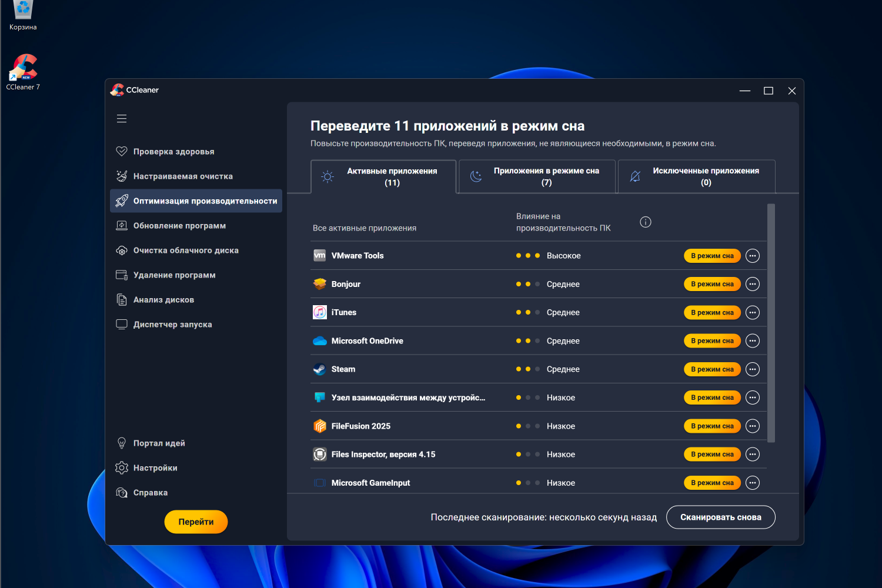
Task: Open more options for VMware Tools
Action: (x=753, y=256)
